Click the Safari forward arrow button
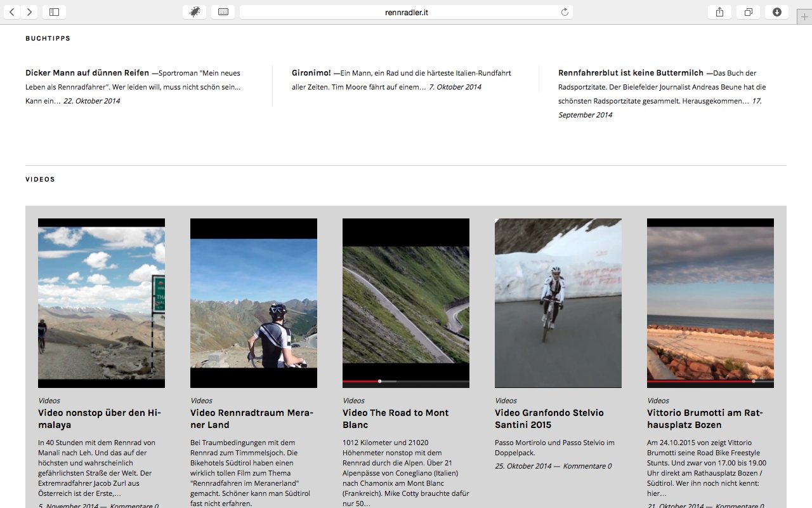 click(29, 12)
